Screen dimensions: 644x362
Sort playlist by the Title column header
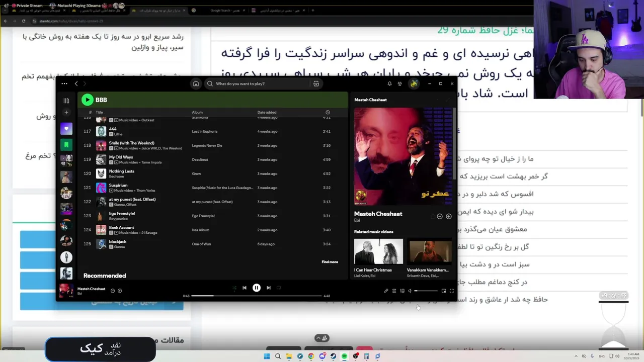[x=99, y=112]
